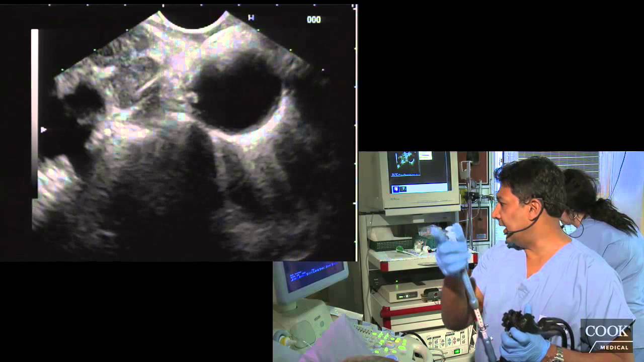The height and width of the screenshot is (362, 644).
Task: Click the COOK Medical logo
Action: (x=607, y=336)
